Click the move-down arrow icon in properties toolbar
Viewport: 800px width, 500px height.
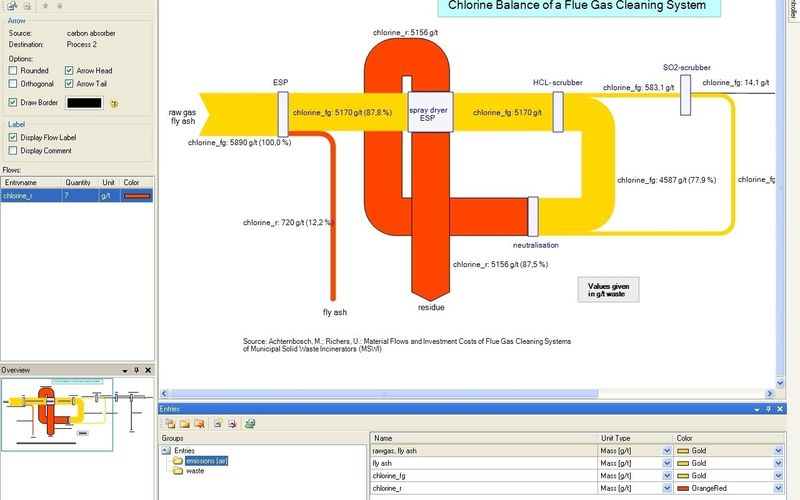pos(60,6)
